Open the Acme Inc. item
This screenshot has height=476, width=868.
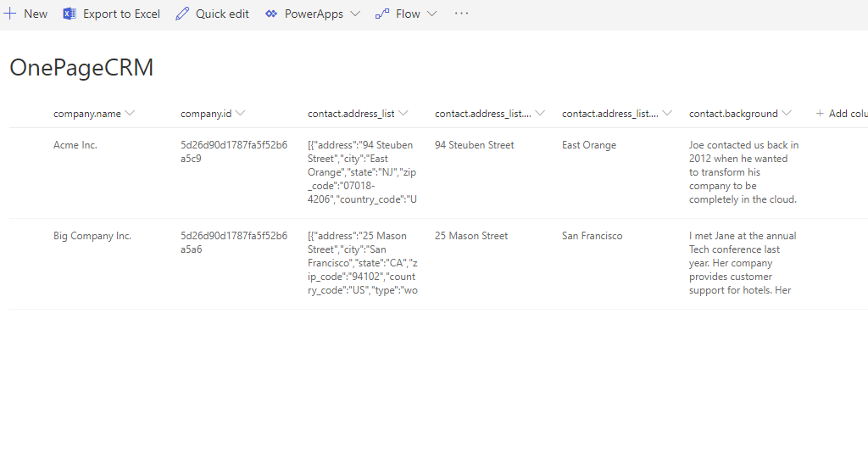[x=75, y=145]
